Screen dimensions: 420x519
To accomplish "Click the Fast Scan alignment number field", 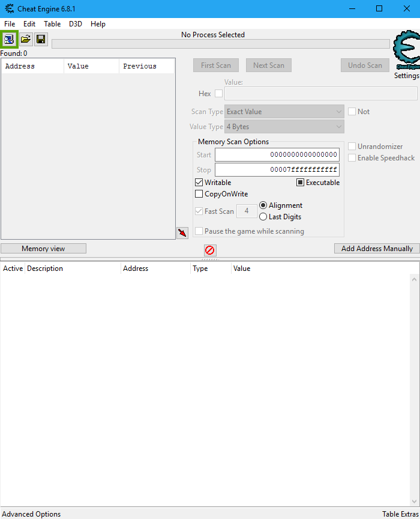I will (x=247, y=211).
